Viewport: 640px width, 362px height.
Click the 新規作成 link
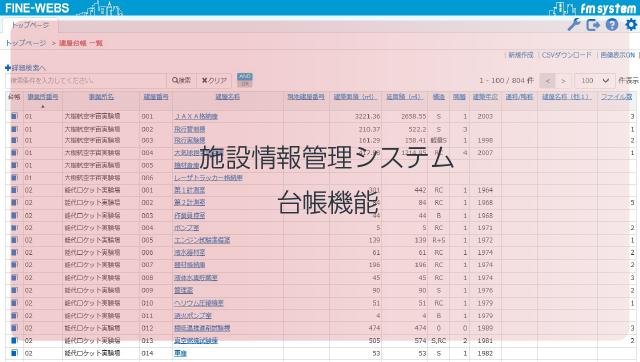(521, 55)
